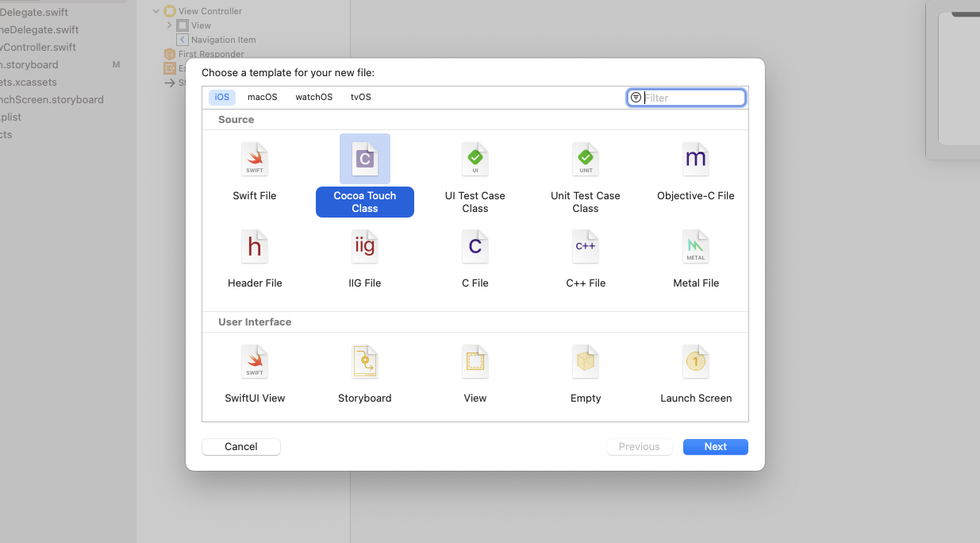Open the file ending in neDelegate.swift

40,29
